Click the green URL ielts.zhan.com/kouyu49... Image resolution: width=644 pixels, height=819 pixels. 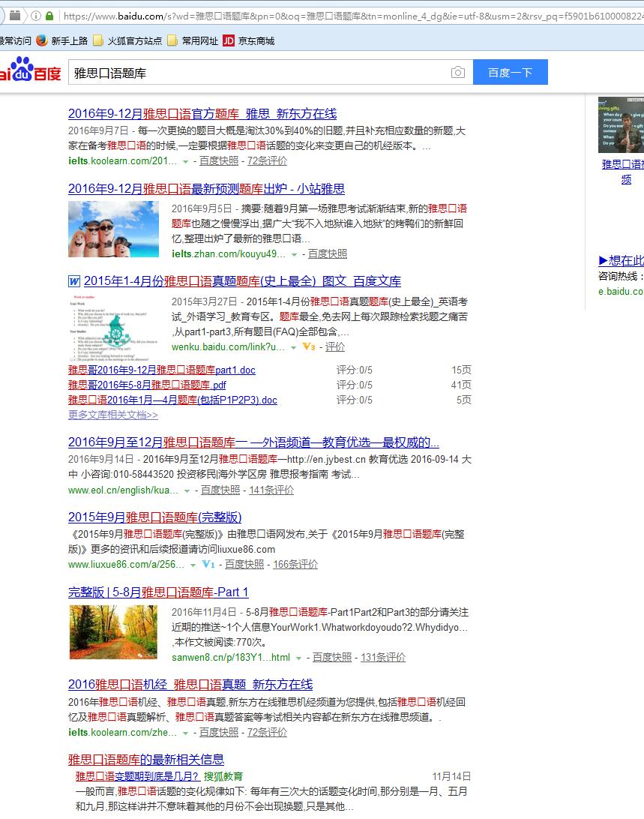click(x=229, y=253)
